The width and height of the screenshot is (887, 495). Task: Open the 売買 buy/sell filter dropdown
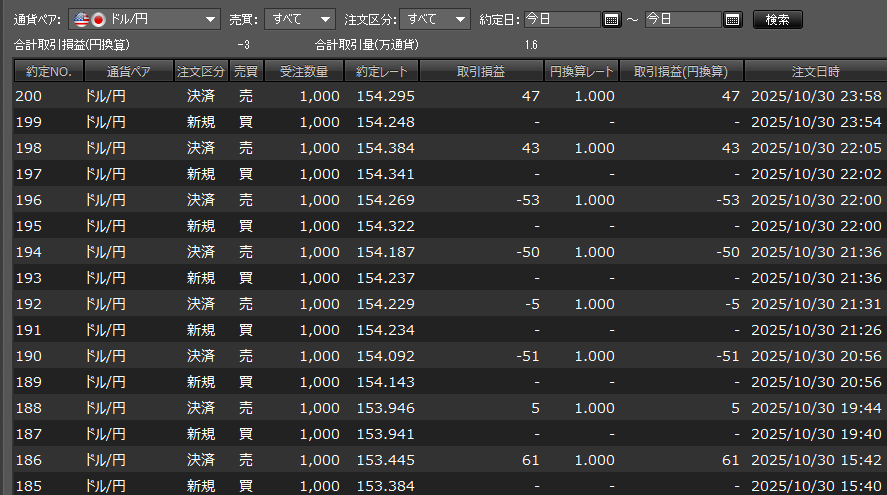coord(325,20)
